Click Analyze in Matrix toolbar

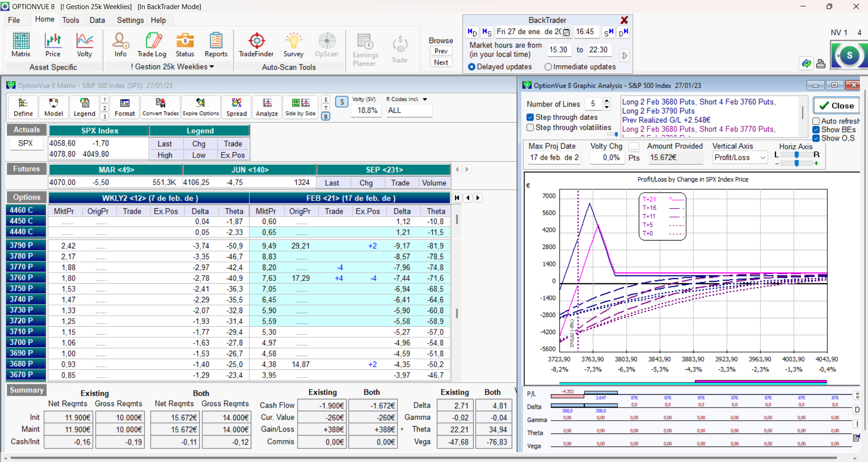(267, 108)
